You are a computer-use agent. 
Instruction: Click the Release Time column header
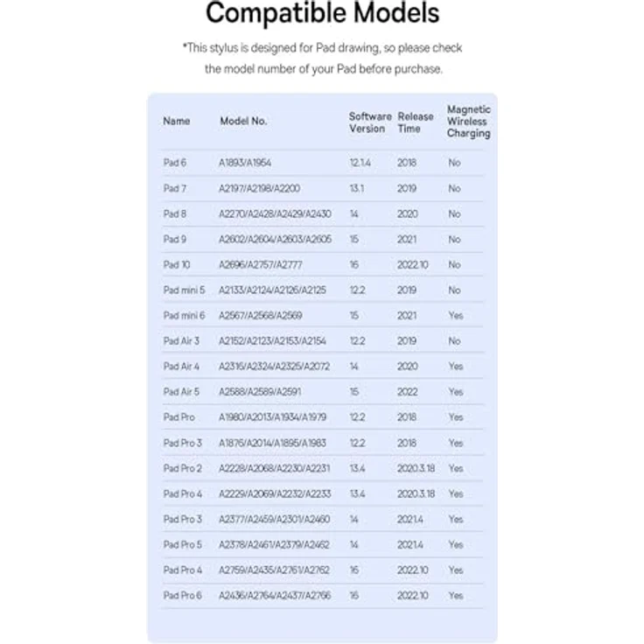click(x=415, y=122)
